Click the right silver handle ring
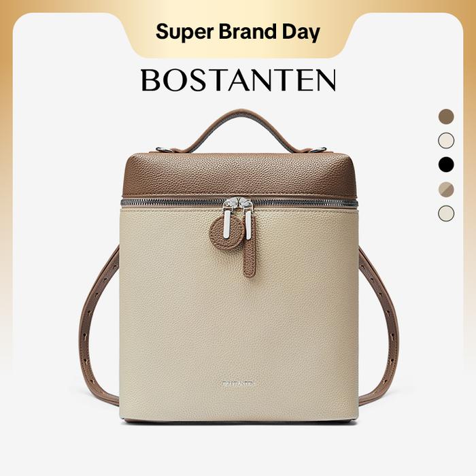Viewport: 476px width, 476px height. 318,150
